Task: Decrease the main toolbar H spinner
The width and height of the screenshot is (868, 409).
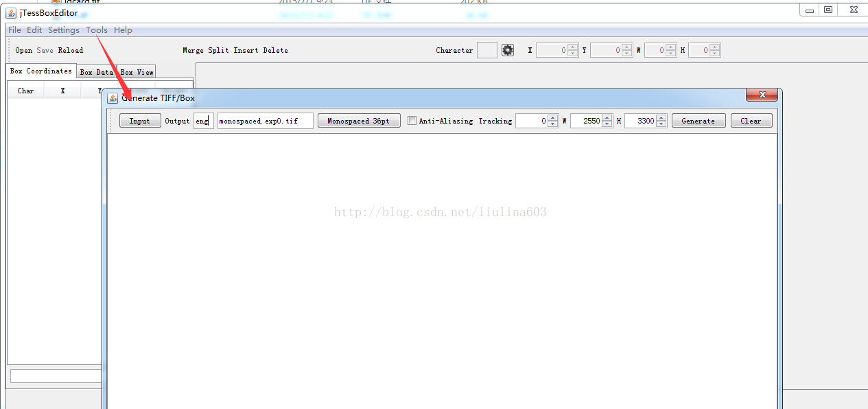Action: (715, 54)
